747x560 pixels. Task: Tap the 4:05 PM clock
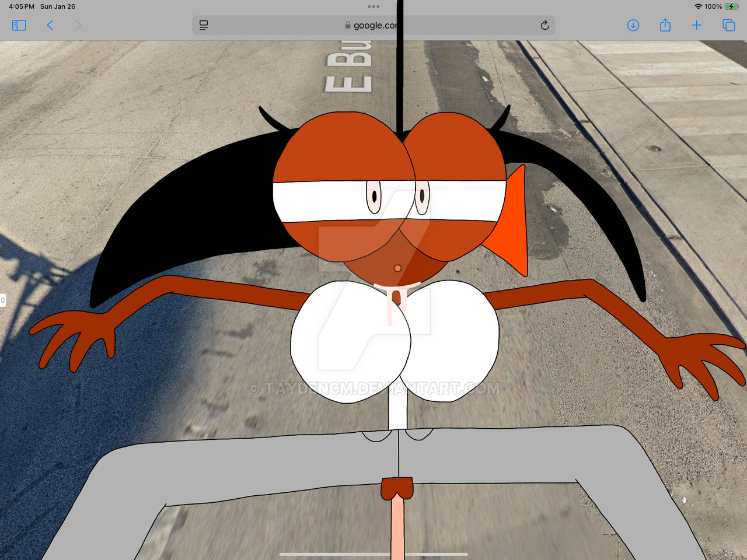pos(22,6)
